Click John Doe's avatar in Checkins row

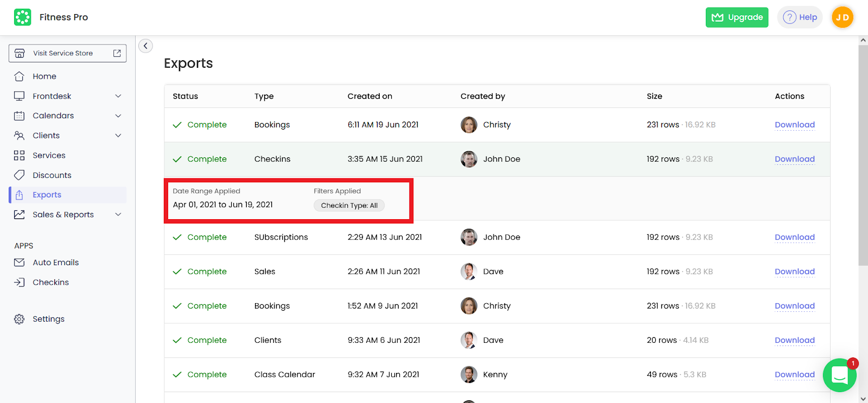[469, 159]
